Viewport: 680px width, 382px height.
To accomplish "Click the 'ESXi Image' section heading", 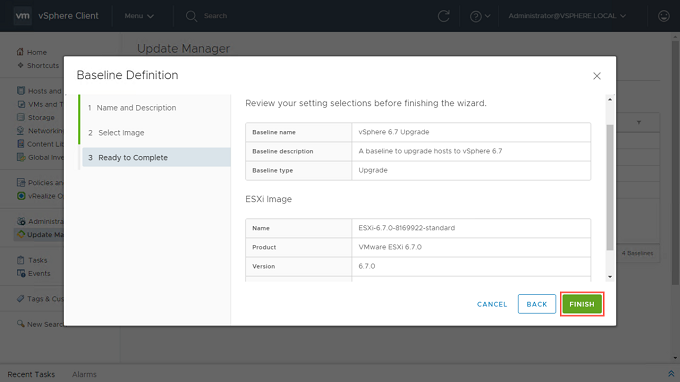I will [268, 199].
